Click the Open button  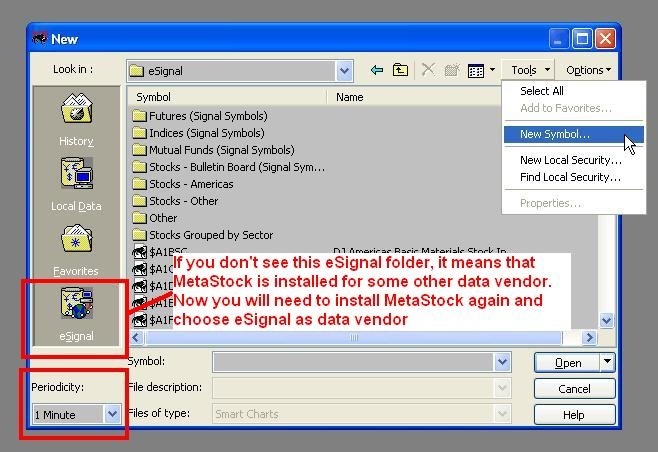point(567,362)
